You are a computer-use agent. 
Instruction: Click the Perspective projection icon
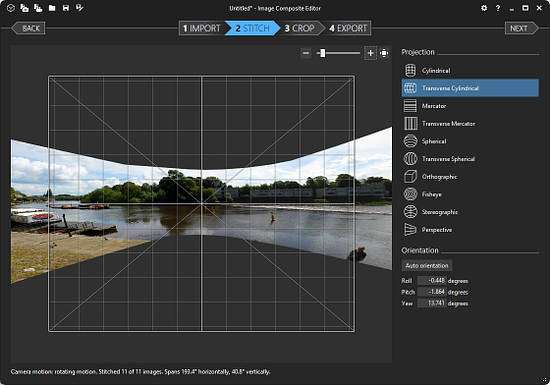[x=410, y=229]
